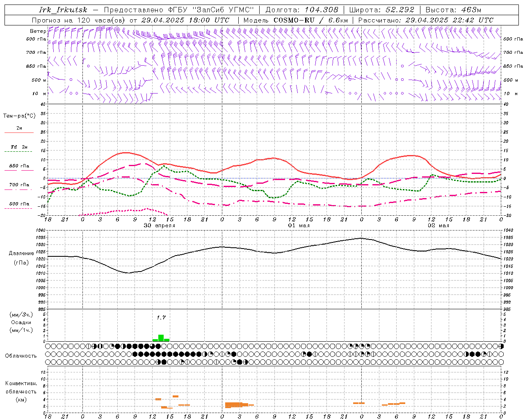Click the '01 мая' date label
This screenshot has width=525, height=420.
pyautogui.click(x=299, y=226)
